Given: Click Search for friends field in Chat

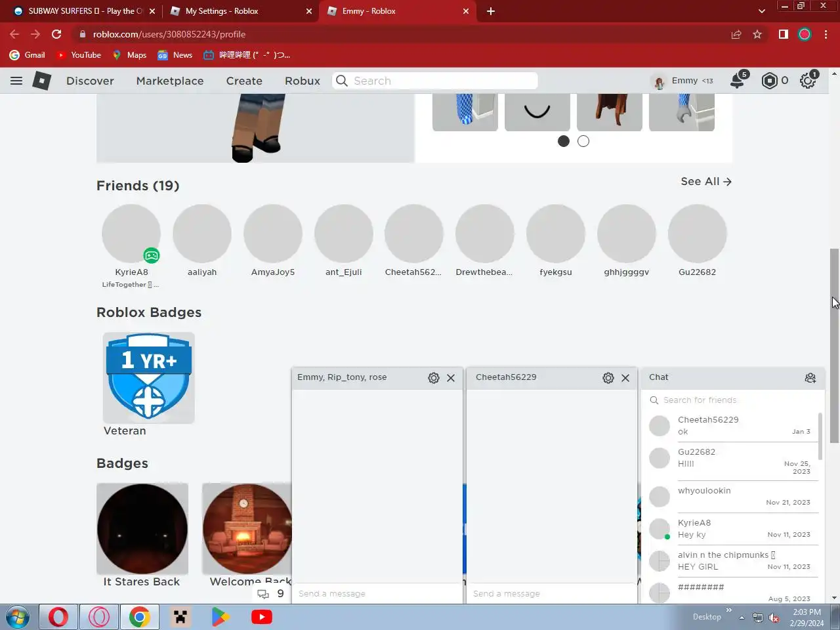Looking at the screenshot, I should [x=732, y=400].
